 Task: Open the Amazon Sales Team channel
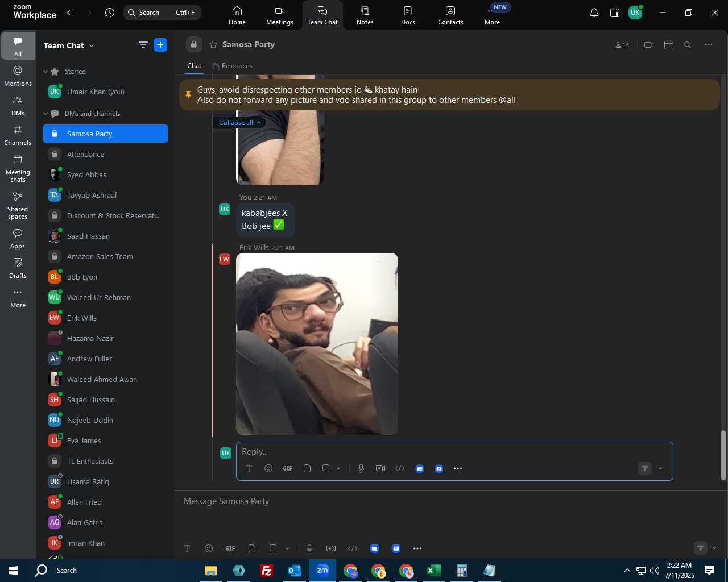point(106,257)
